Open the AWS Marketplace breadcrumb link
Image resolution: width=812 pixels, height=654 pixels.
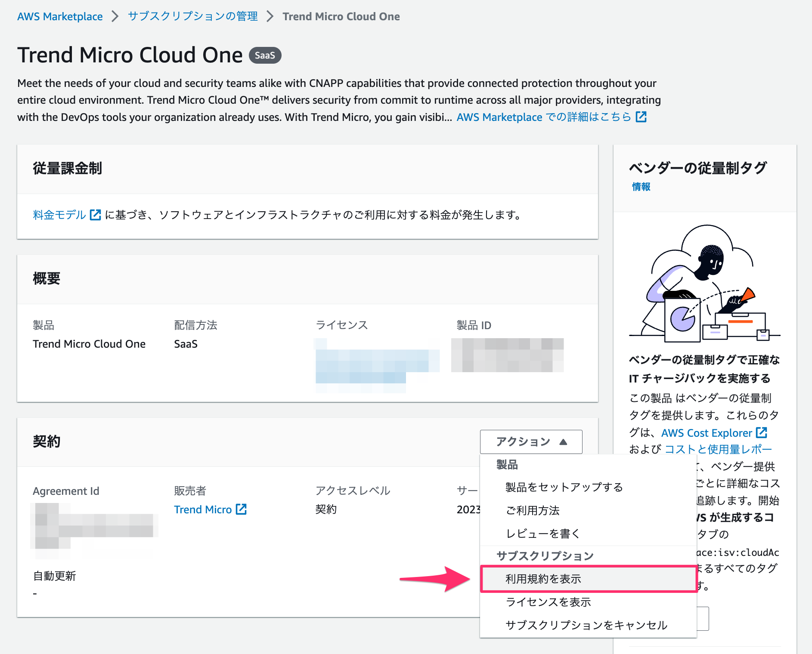(x=60, y=16)
